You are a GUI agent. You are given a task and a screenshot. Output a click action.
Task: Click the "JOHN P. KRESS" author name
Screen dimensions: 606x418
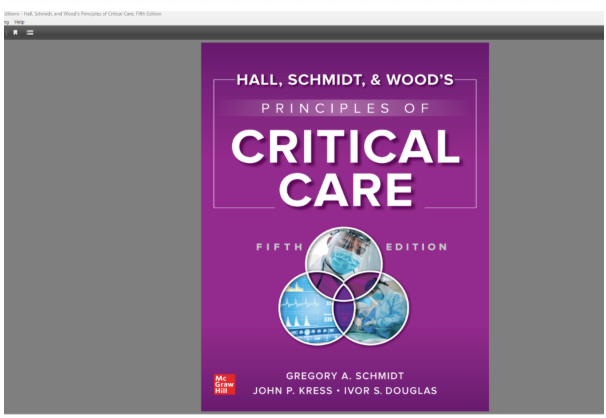(293, 391)
